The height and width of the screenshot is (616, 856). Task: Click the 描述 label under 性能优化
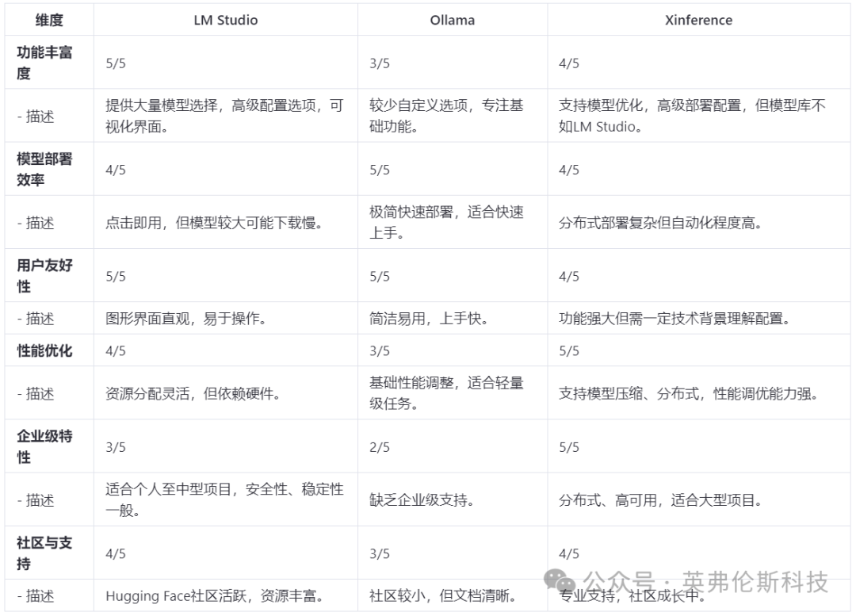point(36,393)
